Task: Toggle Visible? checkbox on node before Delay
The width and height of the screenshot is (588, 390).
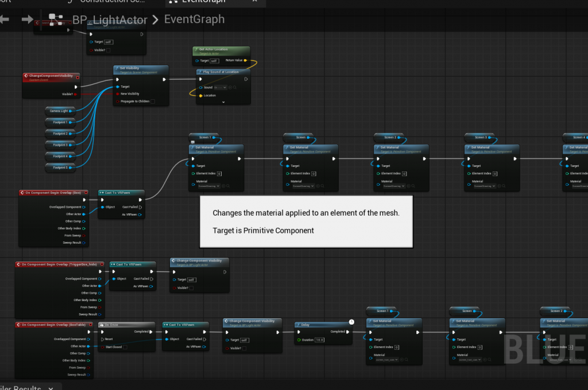Action: [x=244, y=348]
